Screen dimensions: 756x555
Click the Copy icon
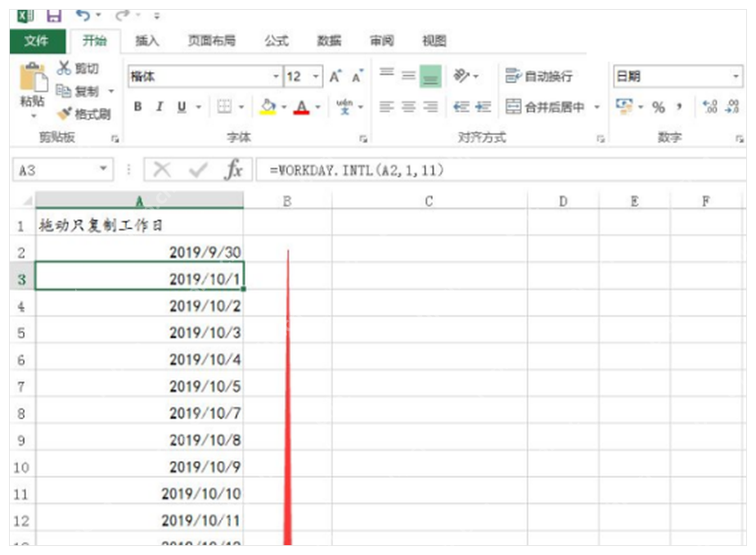63,90
